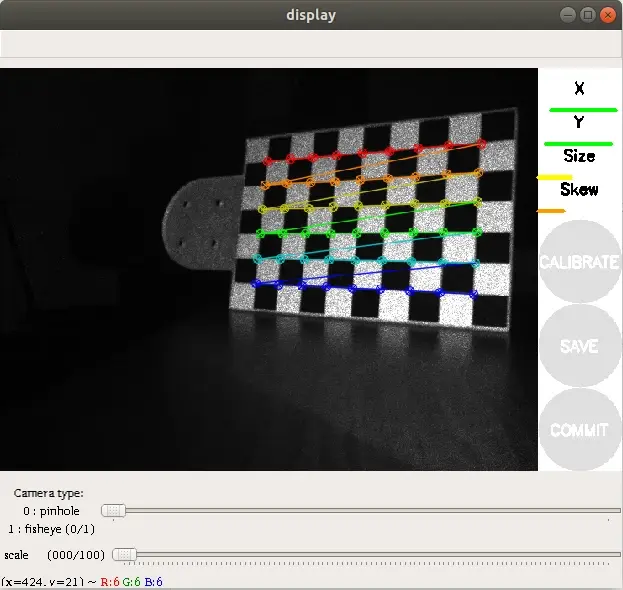Close the display window

pyautogui.click(x=608, y=15)
